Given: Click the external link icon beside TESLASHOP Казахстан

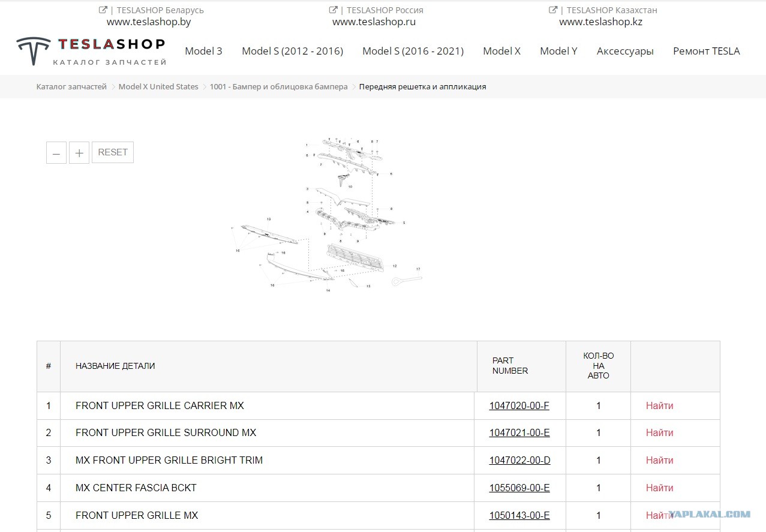Looking at the screenshot, I should coord(553,10).
